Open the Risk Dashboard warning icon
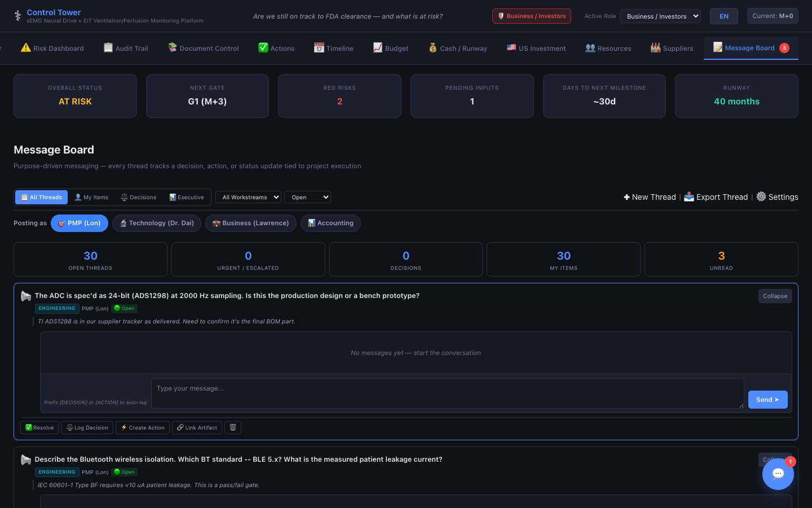The height and width of the screenshot is (508, 812). coord(26,48)
